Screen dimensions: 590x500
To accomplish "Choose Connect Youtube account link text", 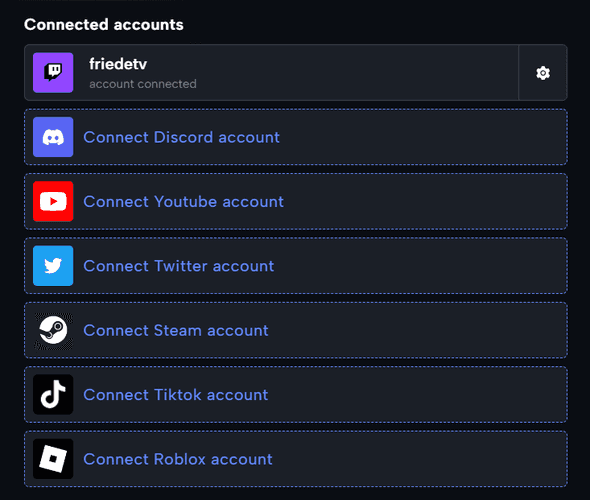I will (x=184, y=202).
